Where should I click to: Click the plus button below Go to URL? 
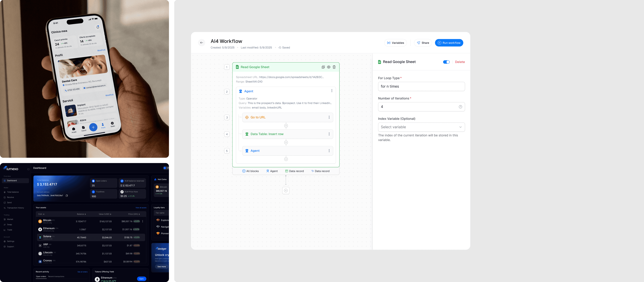286,126
